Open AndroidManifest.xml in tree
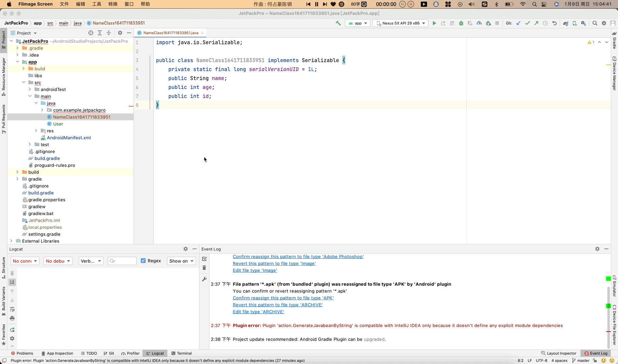 (x=68, y=138)
